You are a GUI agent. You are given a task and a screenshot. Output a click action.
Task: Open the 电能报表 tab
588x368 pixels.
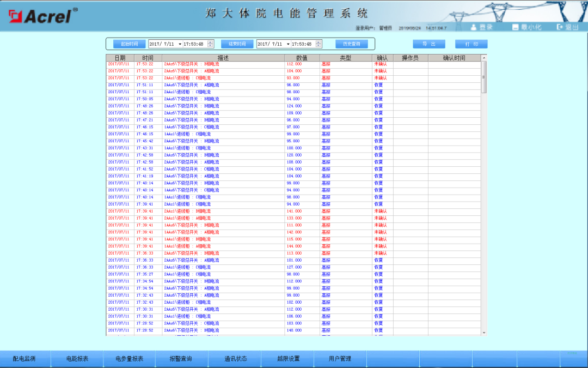point(78,359)
